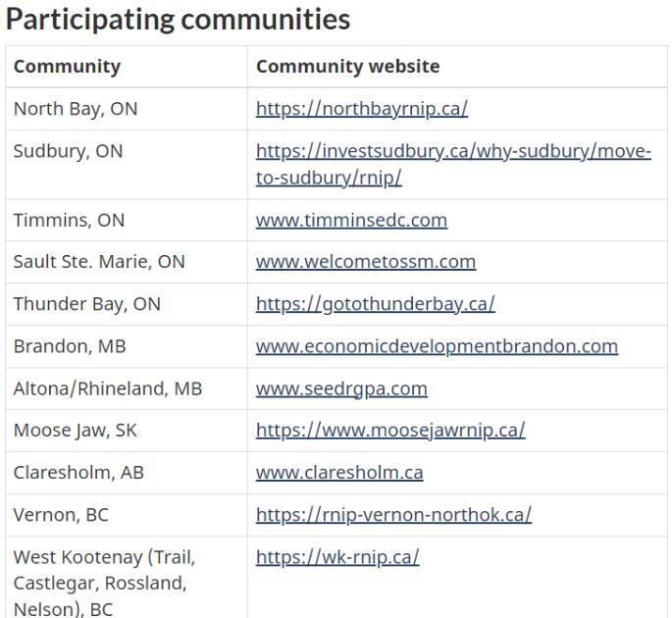Click the www.economicdevelopmentbrandon.com link

point(437,346)
